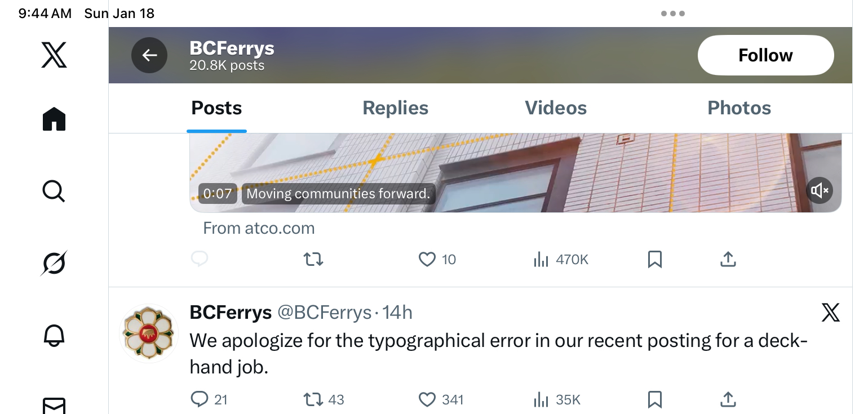Open Search from the sidebar
This screenshot has width=868, height=414.
pos(54,192)
